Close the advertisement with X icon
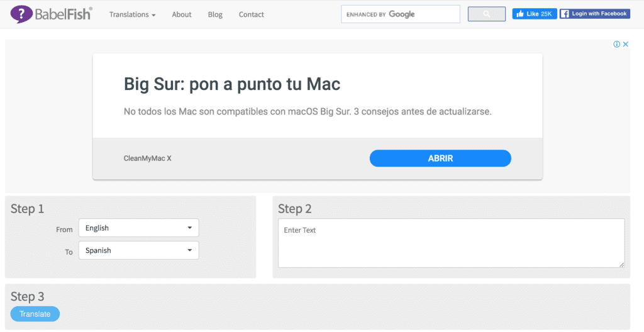Screen dimensions: 644x332 point(626,45)
